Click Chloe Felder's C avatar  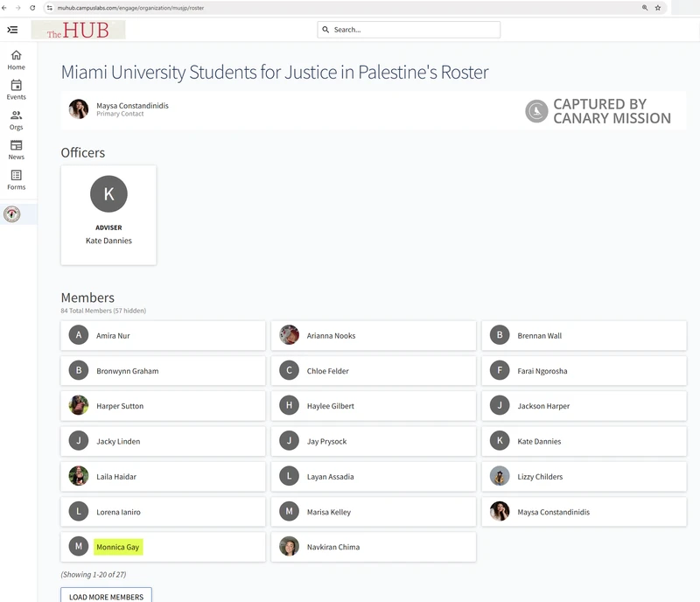[x=290, y=370]
